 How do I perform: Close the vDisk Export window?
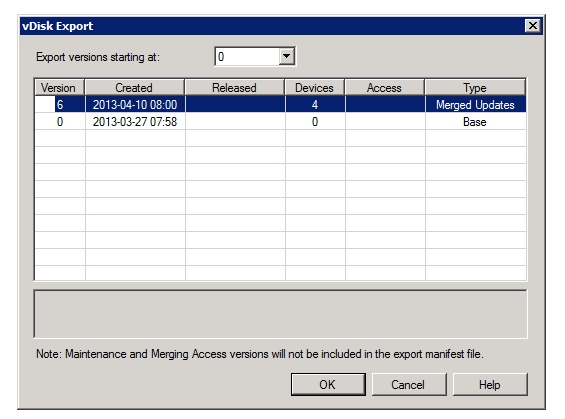pyautogui.click(x=533, y=26)
